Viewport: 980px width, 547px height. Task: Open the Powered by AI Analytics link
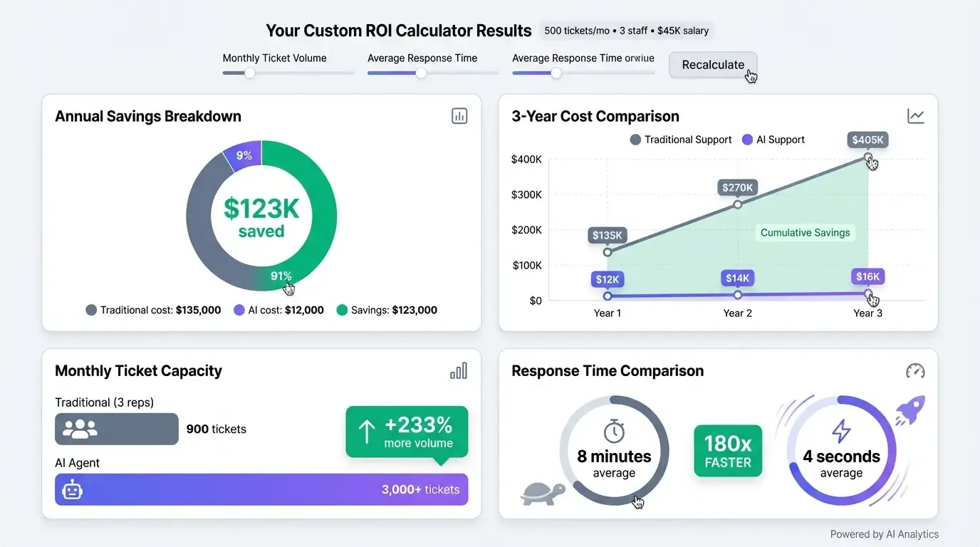click(885, 533)
